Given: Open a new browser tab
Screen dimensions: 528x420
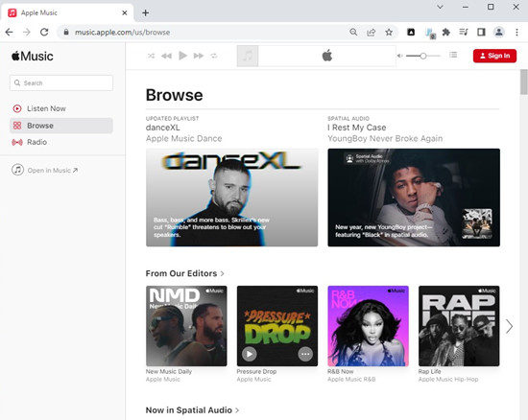Looking at the screenshot, I should pos(146,12).
